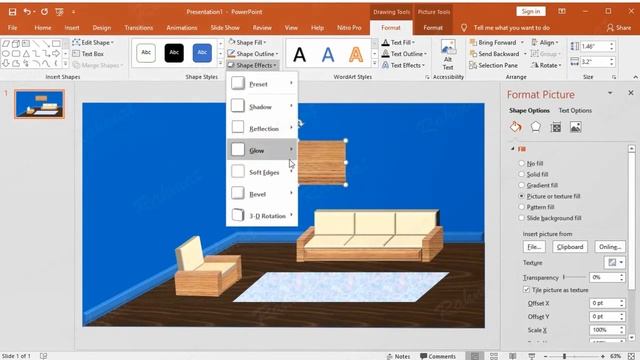The height and width of the screenshot is (360, 640).
Task: Click the File... button to insert picture
Action: coord(534,247)
